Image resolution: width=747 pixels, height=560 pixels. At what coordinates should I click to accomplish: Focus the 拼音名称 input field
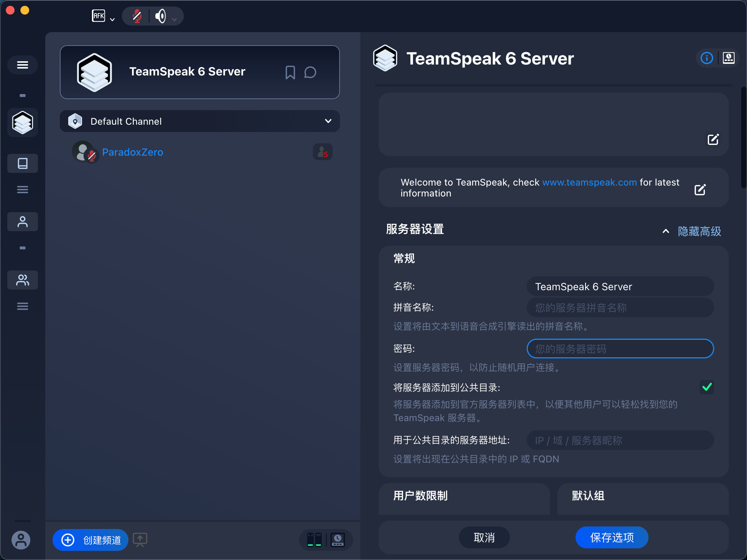620,308
